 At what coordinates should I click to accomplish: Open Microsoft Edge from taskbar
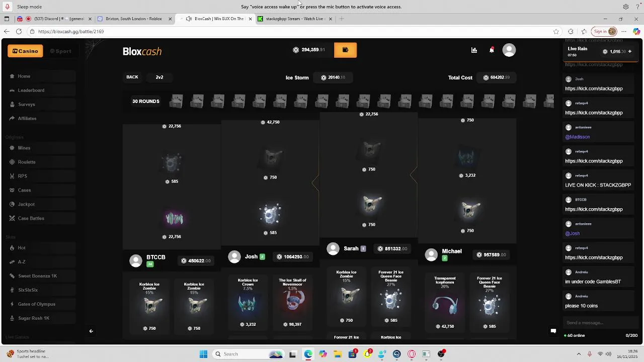coord(308,354)
